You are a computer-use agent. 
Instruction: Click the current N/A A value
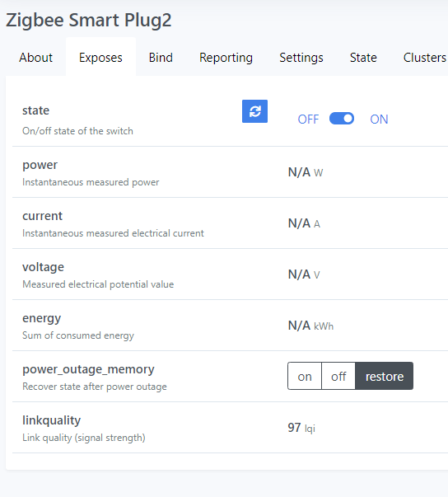(x=304, y=223)
